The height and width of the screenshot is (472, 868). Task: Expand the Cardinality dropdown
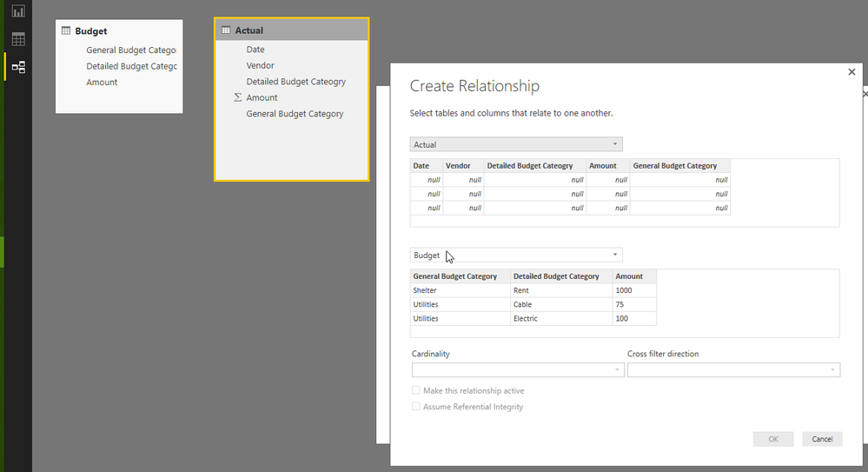(x=518, y=370)
